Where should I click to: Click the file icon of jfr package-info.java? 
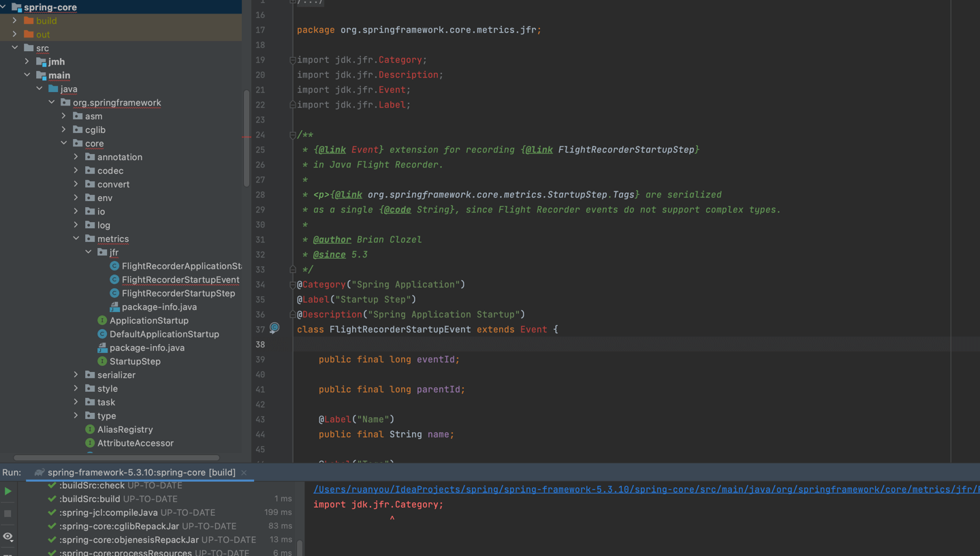click(114, 307)
